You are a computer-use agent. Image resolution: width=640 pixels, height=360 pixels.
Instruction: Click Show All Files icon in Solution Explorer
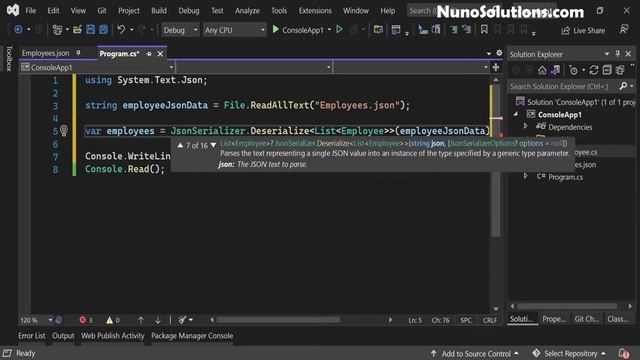click(x=620, y=70)
